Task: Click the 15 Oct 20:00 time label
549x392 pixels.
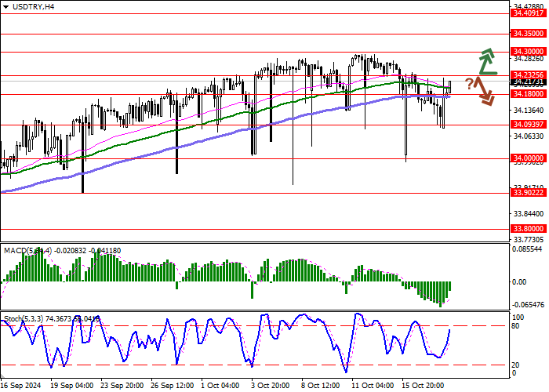Action: coord(423,386)
